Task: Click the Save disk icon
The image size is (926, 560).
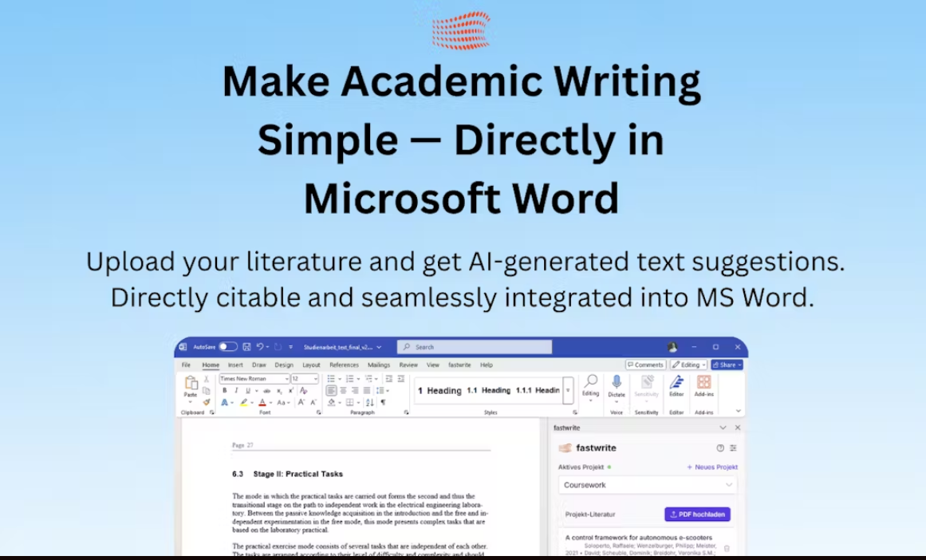Action: (x=247, y=347)
